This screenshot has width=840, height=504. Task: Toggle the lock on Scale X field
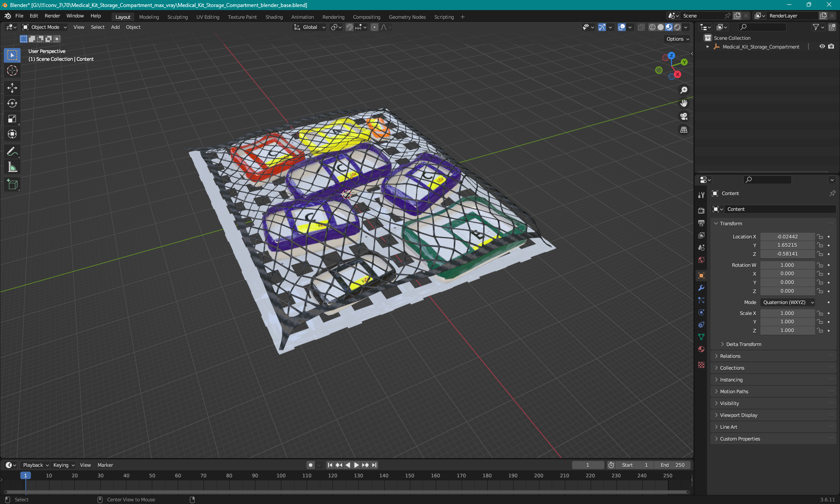821,313
